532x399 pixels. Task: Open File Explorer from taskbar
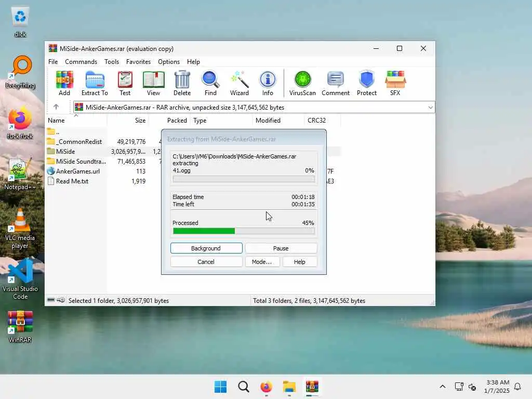tap(289, 387)
